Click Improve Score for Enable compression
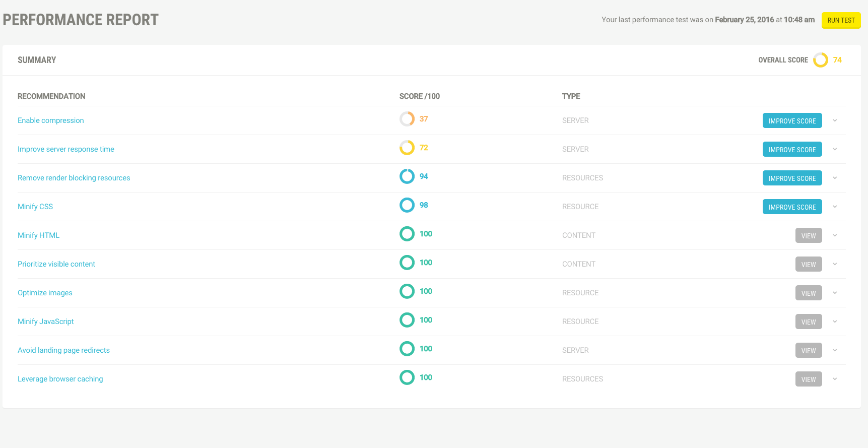Viewport: 868px width, 448px height. (x=792, y=120)
